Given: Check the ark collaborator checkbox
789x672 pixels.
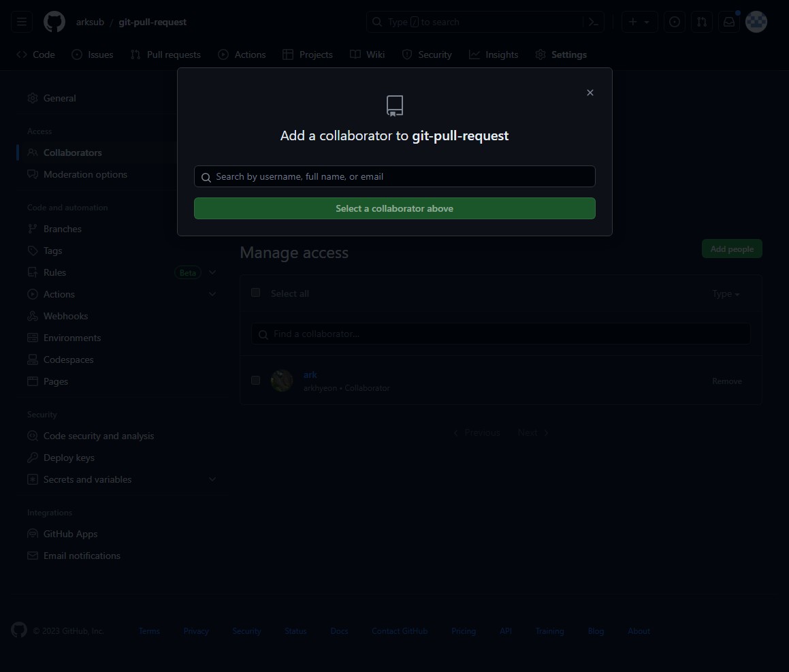Looking at the screenshot, I should (x=255, y=380).
